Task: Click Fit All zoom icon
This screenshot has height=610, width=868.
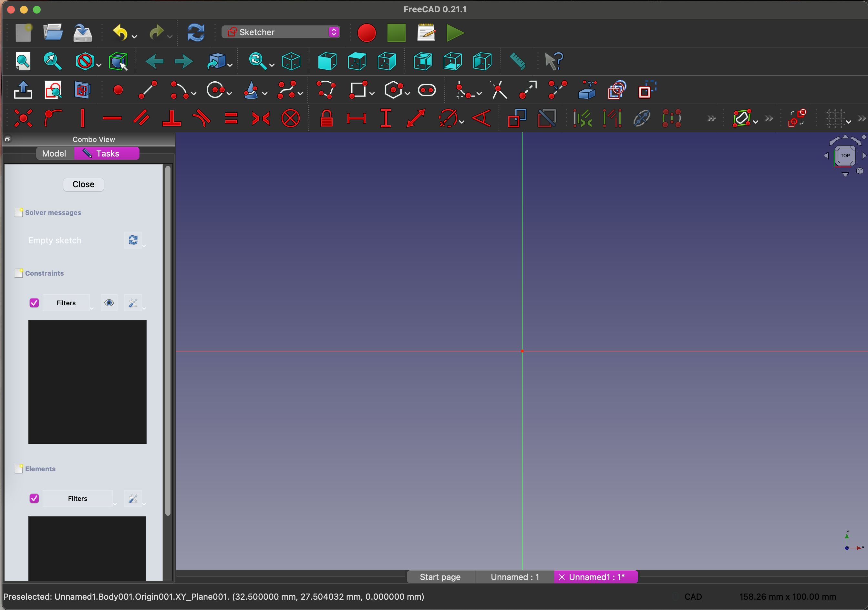Action: [23, 61]
